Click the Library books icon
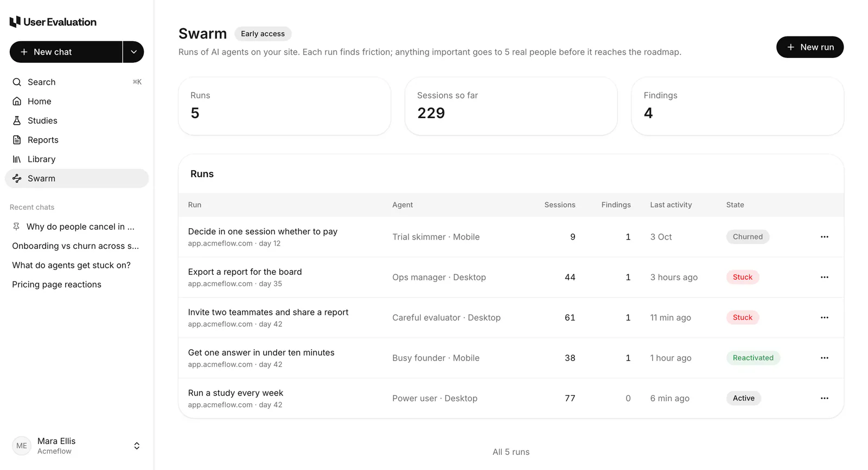The image size is (868, 470). click(17, 159)
